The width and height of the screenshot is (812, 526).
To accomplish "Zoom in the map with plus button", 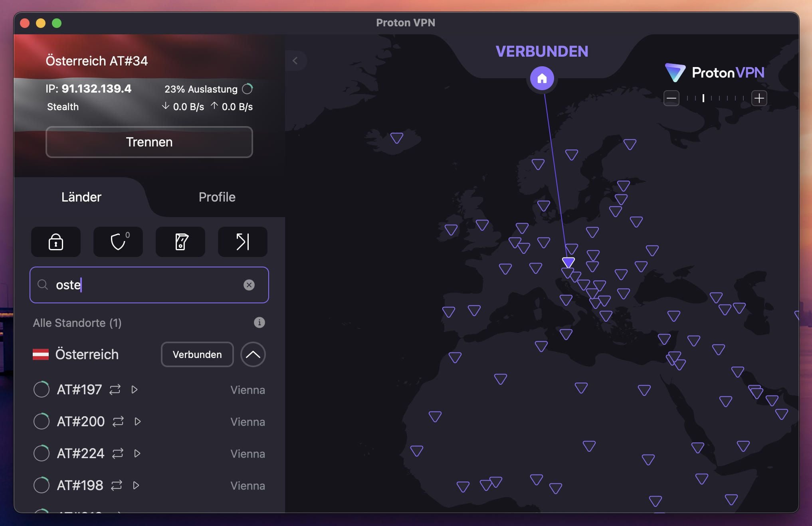I will 759,98.
